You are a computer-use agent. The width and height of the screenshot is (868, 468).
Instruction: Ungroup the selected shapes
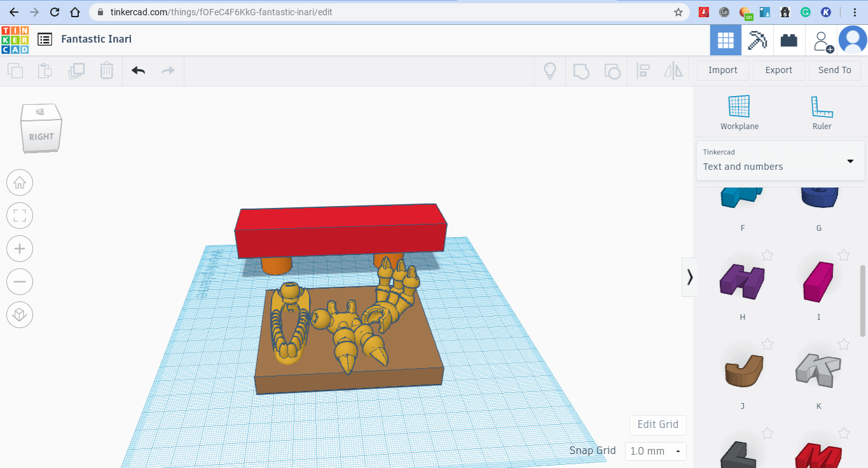click(x=612, y=71)
